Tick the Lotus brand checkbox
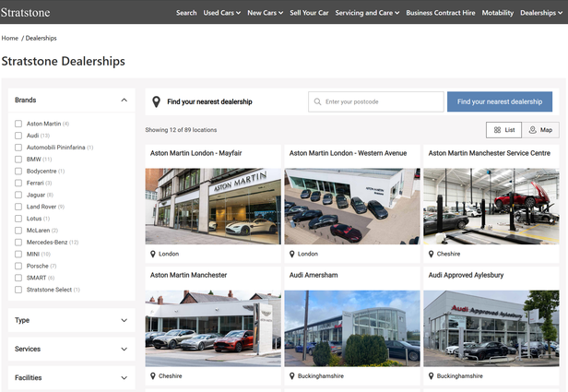Viewport: 568px width, 392px height. tap(18, 219)
